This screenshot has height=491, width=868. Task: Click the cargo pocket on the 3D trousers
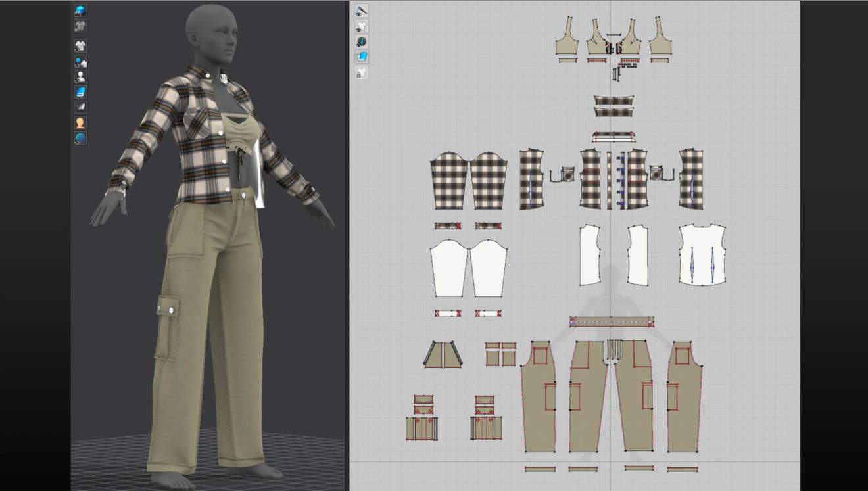[x=167, y=327]
